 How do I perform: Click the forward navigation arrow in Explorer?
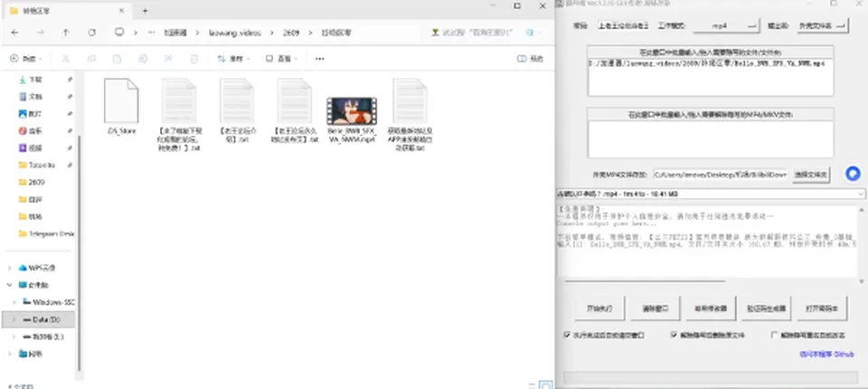[x=41, y=33]
